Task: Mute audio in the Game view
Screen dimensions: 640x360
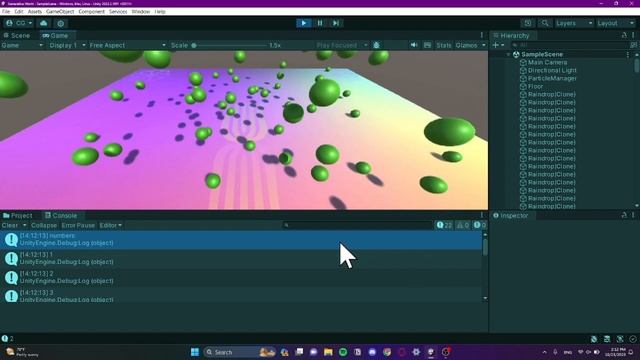Action: point(414,45)
